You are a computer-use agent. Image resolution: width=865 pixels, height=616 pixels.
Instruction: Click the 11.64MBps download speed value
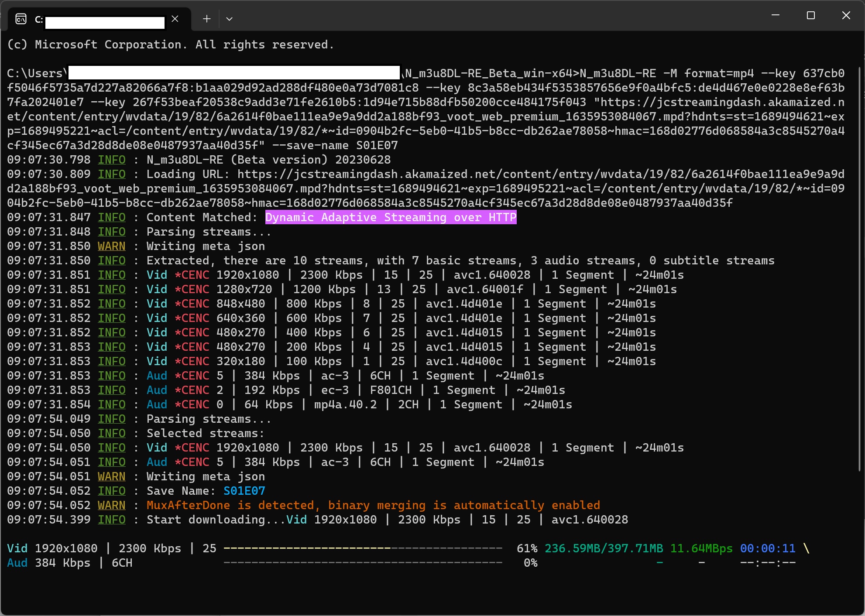click(x=701, y=548)
